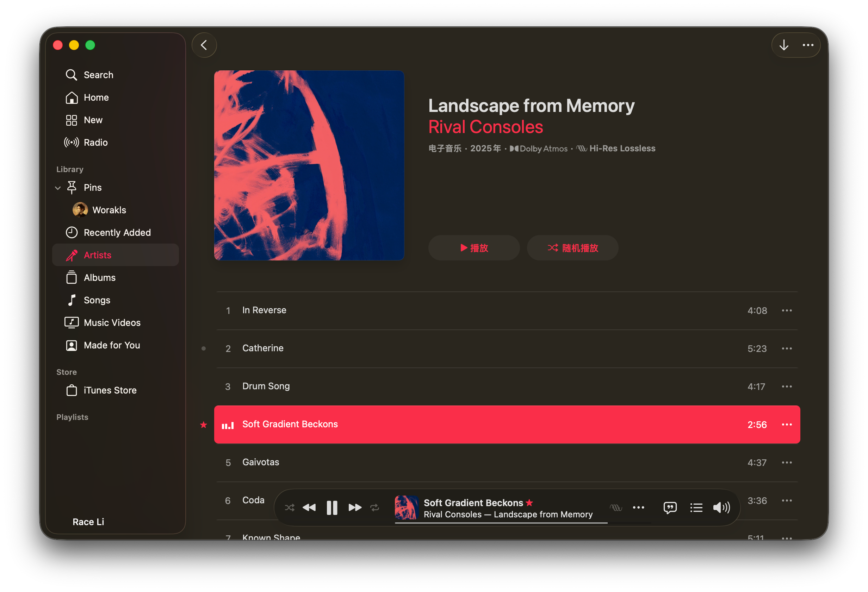Select Recently Added in the Library
868x592 pixels.
click(117, 233)
